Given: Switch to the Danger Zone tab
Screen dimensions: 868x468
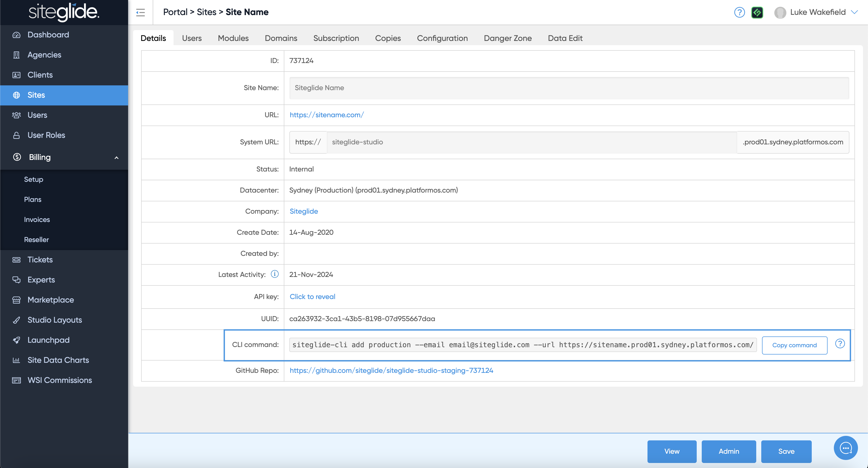Looking at the screenshot, I should tap(507, 38).
